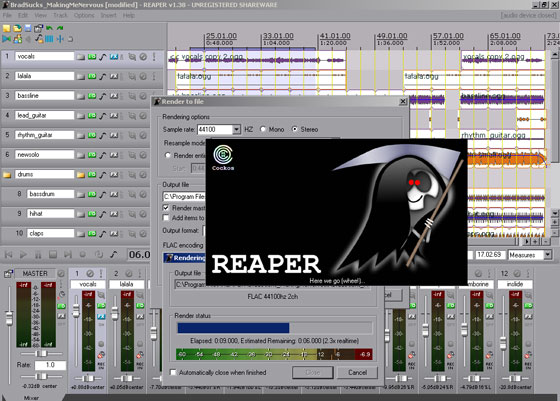Click the Close button in Rendering dialog
Image resolution: width=560 pixels, height=401 pixels.
point(313,372)
